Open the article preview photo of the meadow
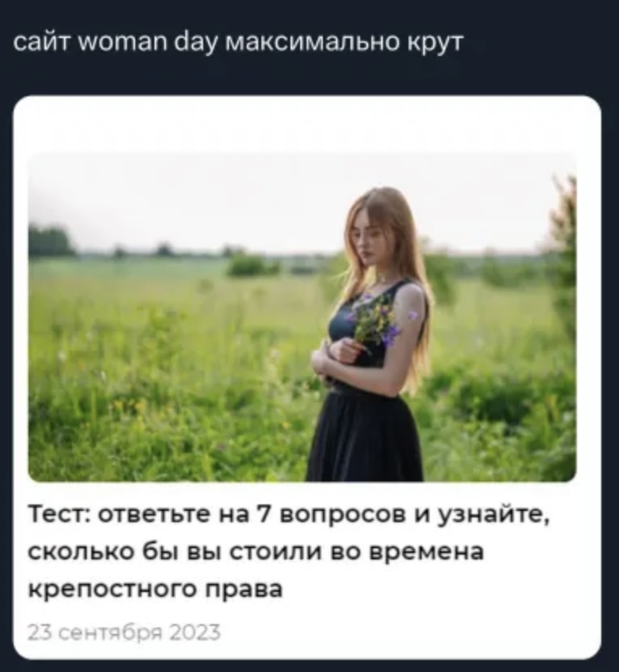 point(302,317)
